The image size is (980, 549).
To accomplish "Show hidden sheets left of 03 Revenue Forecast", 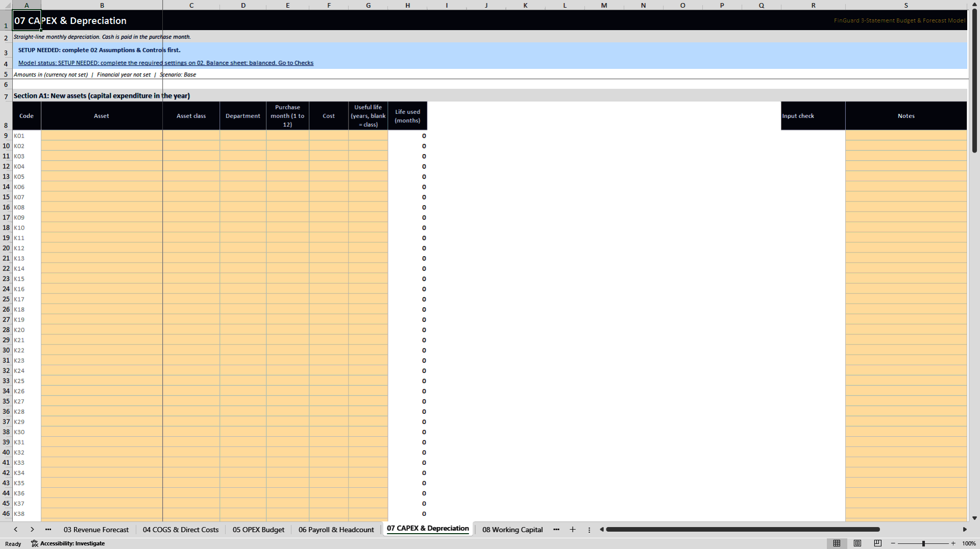I will 48,530.
